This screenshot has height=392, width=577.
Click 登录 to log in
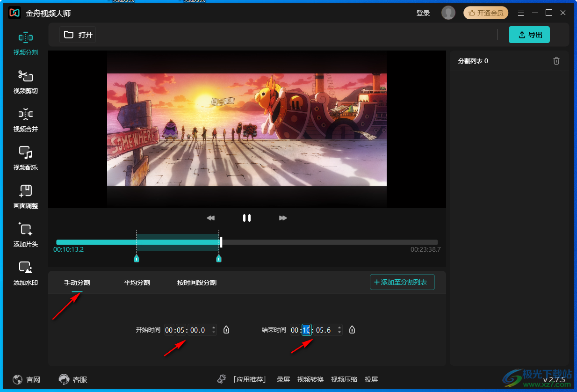tap(423, 13)
